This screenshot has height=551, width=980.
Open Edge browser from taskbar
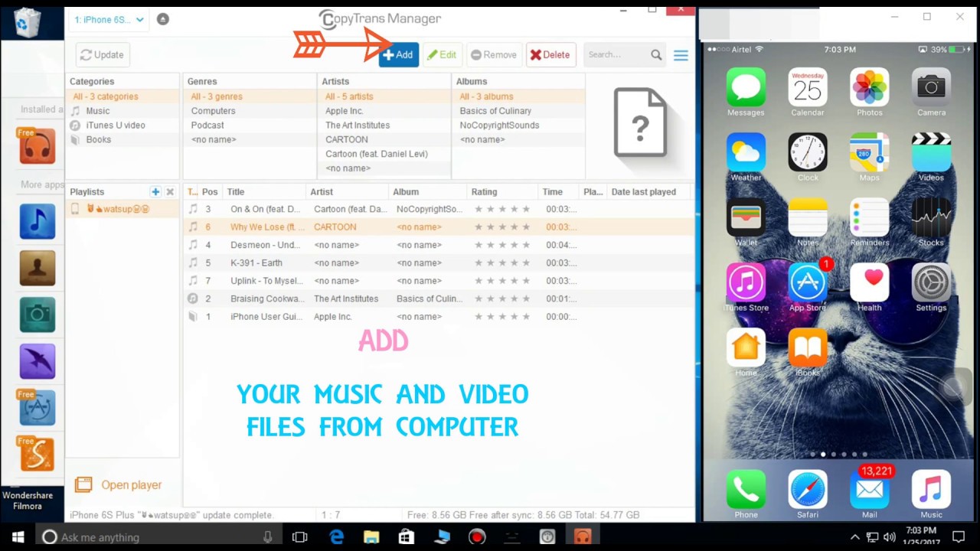336,537
